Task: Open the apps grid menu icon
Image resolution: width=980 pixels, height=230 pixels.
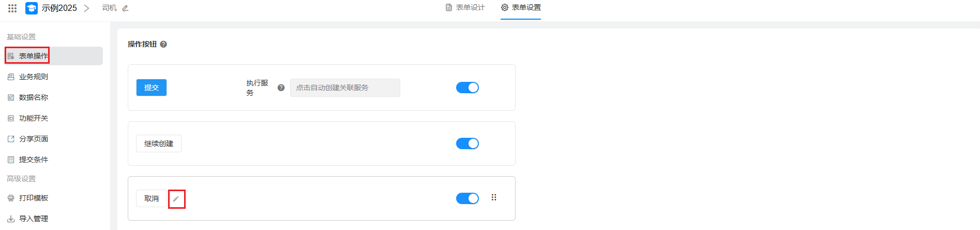Action: click(12, 8)
